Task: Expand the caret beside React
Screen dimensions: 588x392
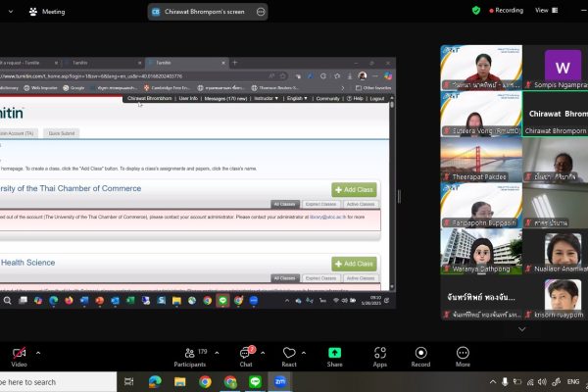Action: pyautogui.click(x=304, y=353)
